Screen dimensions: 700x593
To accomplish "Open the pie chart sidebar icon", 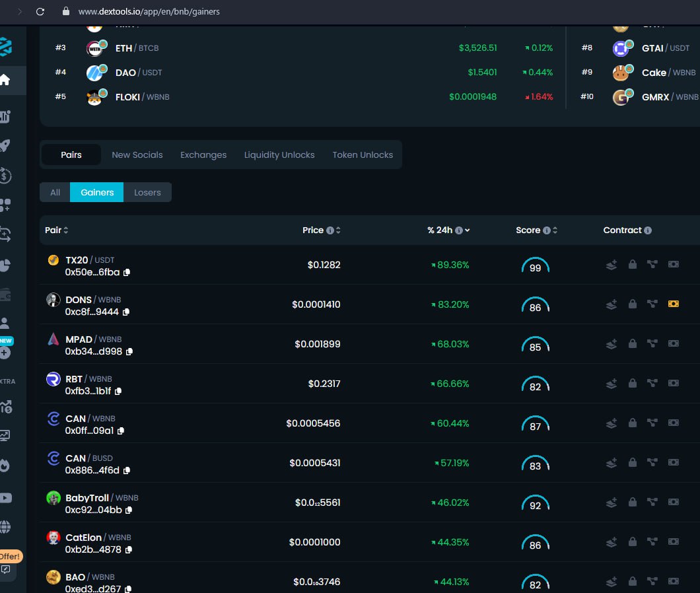I will pos(5,265).
